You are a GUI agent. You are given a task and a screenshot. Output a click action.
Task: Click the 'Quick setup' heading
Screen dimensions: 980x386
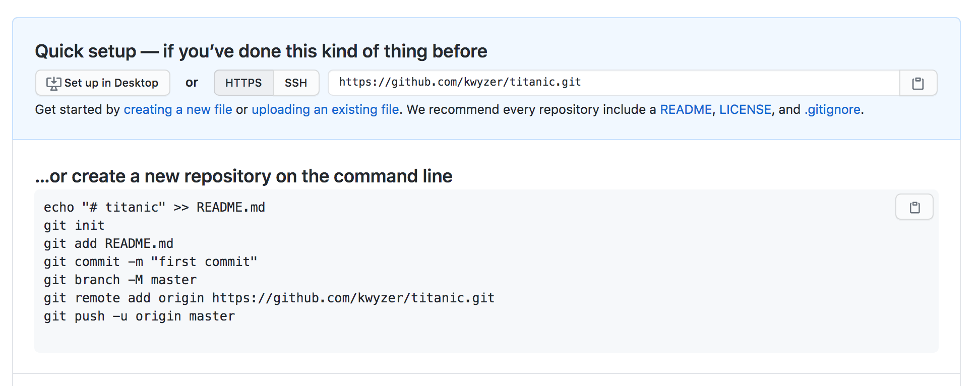(261, 51)
